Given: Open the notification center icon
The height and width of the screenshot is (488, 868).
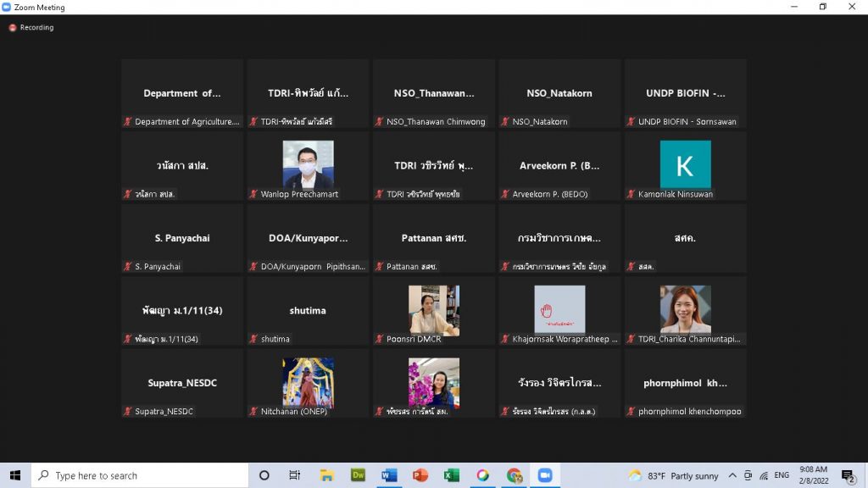Looking at the screenshot, I should coord(848,475).
